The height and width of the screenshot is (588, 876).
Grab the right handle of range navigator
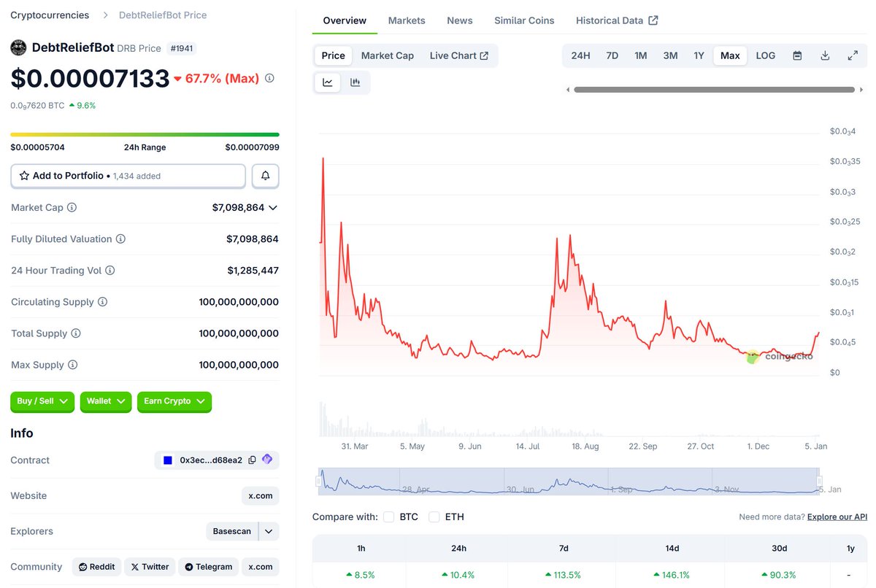coord(819,481)
